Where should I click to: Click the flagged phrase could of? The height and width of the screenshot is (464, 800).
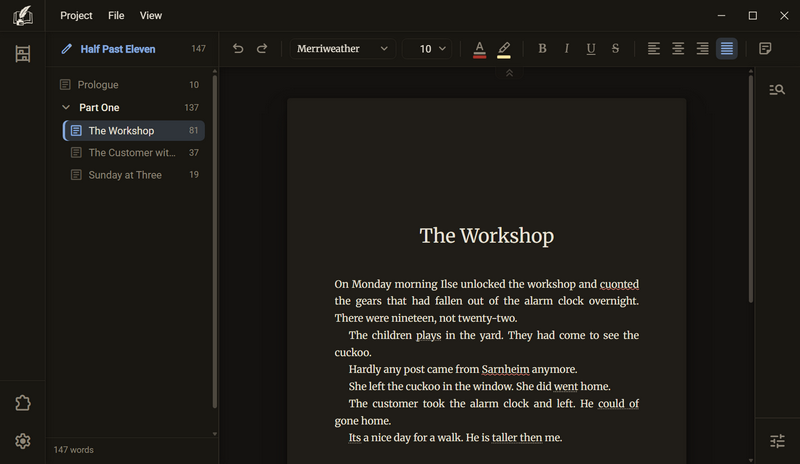pyautogui.click(x=618, y=404)
